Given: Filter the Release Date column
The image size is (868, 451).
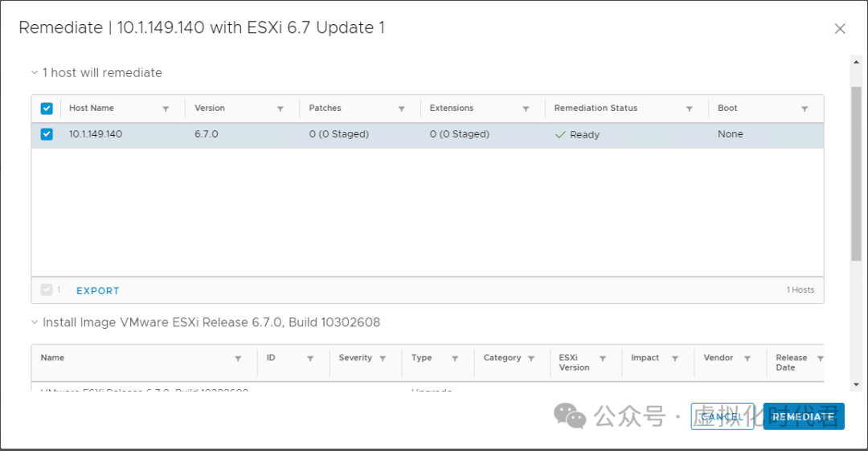Looking at the screenshot, I should coord(821,359).
